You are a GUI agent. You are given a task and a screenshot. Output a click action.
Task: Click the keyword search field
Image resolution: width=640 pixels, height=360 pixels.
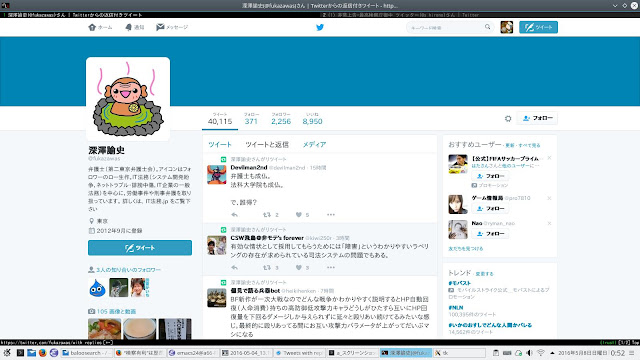446,27
